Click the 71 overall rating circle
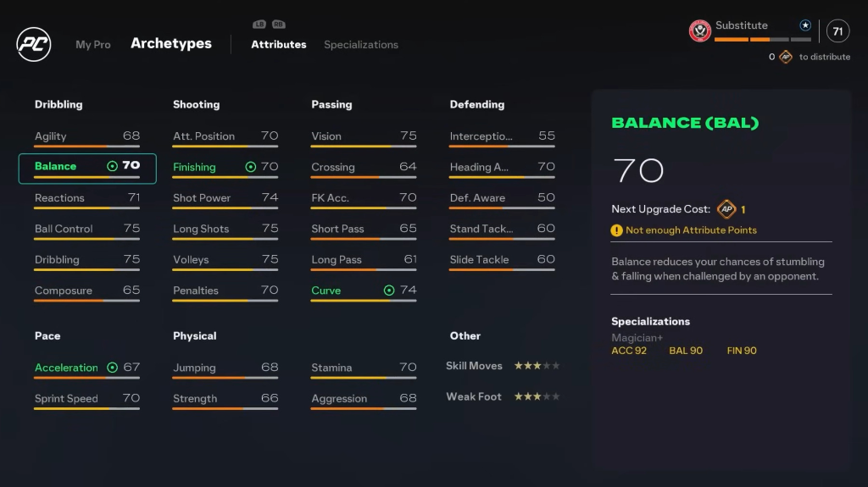Viewport: 868px width, 487px height. [x=837, y=31]
